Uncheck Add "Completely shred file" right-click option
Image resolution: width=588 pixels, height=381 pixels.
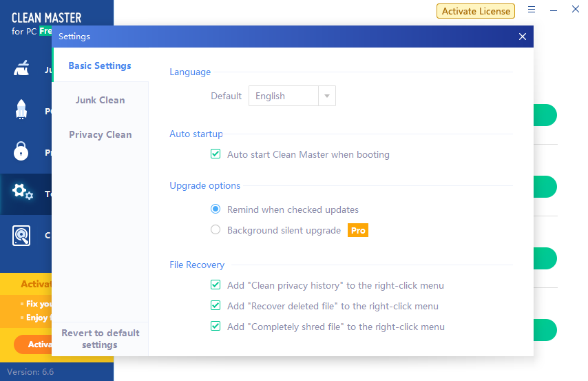[x=216, y=326]
